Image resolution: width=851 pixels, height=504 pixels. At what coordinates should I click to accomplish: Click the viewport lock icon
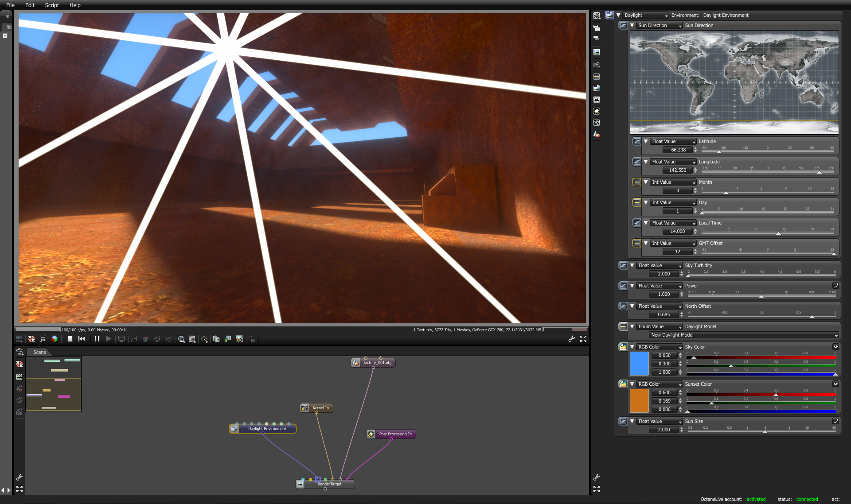[252, 339]
